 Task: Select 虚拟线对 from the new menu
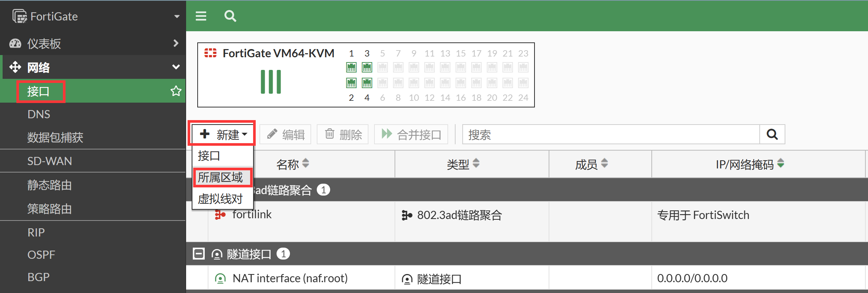coord(220,199)
